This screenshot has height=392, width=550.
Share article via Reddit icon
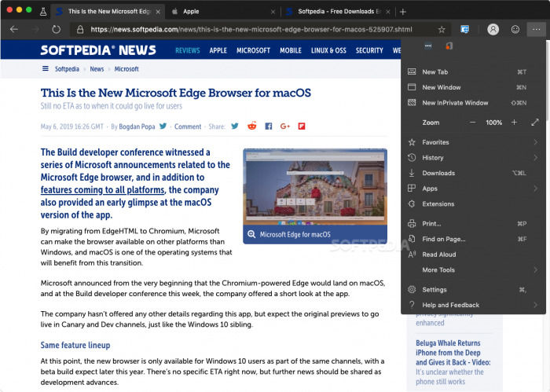tap(252, 126)
